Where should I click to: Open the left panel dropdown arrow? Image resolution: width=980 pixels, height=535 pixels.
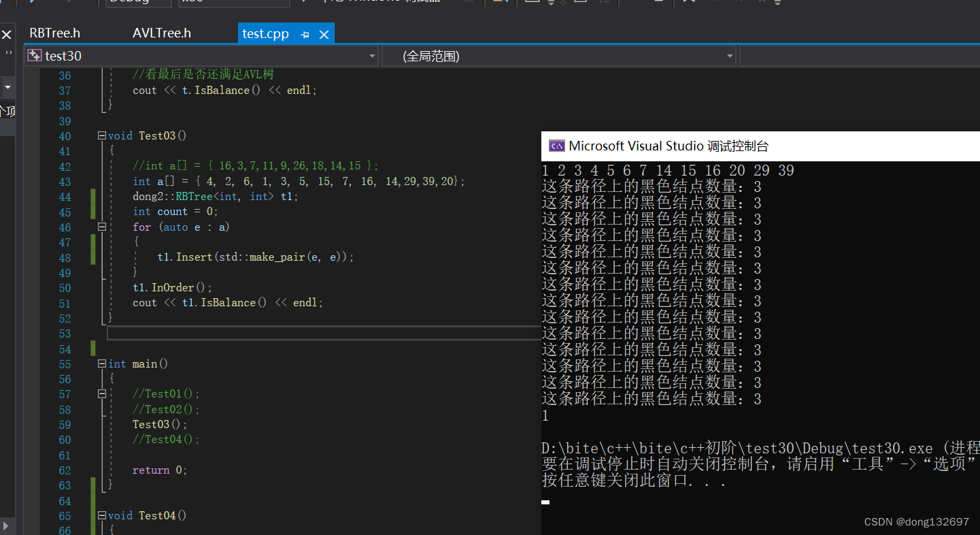7,87
